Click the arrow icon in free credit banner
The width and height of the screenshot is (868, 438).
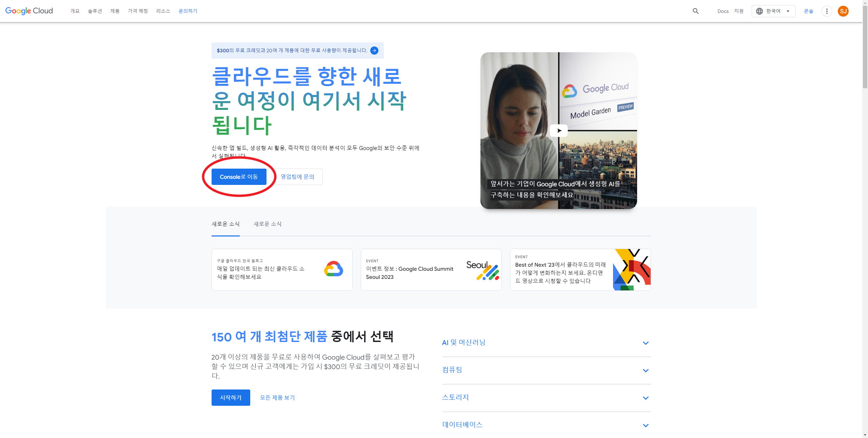[374, 51]
